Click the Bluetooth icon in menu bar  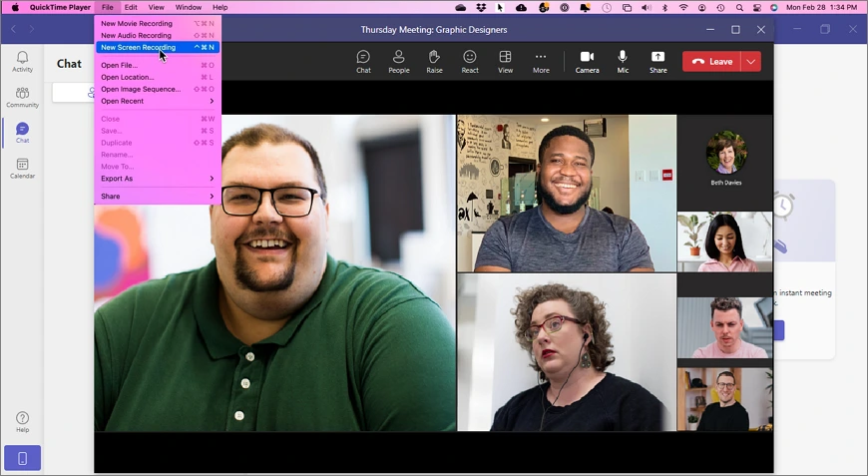click(x=665, y=7)
